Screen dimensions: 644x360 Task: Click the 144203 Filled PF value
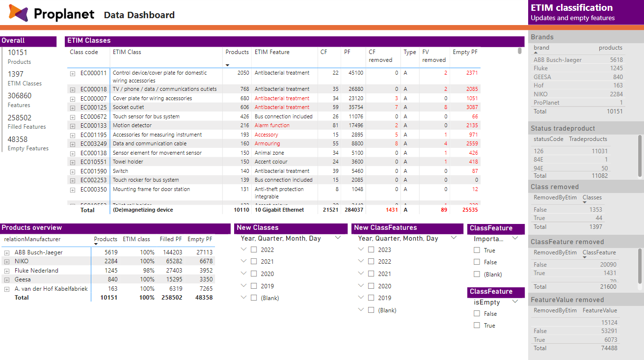173,252
